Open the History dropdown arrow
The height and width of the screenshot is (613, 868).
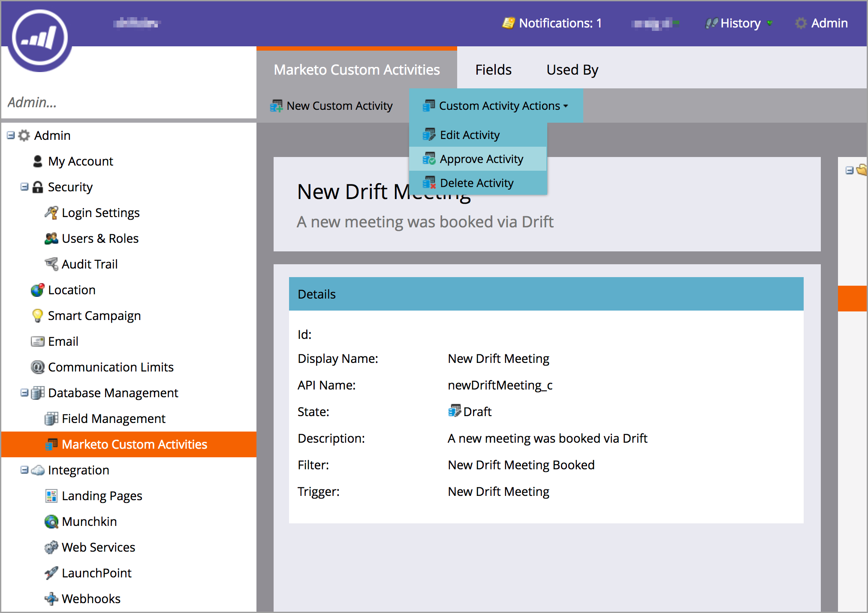coord(770,23)
